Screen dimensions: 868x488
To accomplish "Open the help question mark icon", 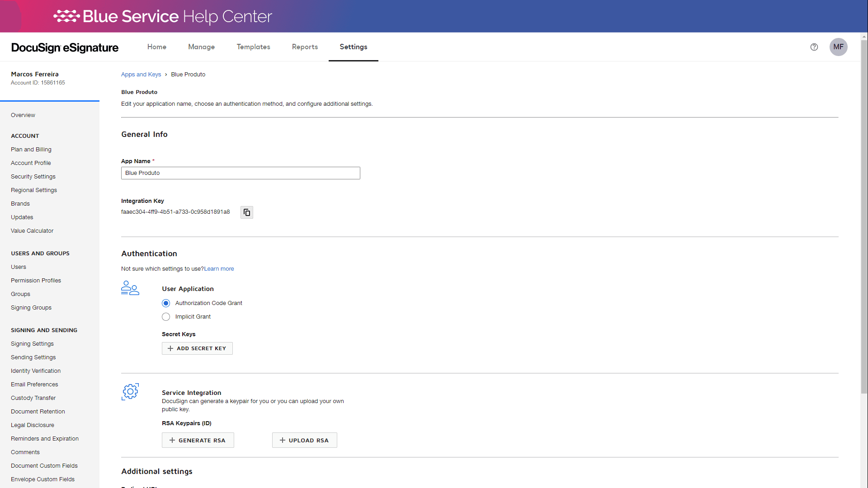I will (x=814, y=47).
